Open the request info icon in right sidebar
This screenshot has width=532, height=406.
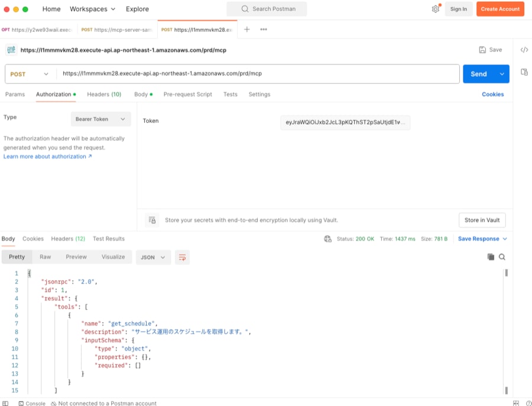pos(524,72)
